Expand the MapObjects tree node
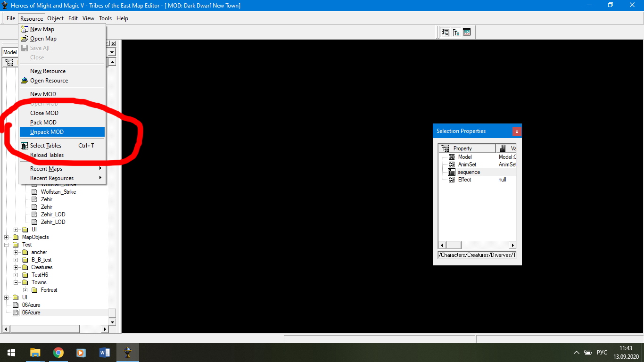 [7, 237]
